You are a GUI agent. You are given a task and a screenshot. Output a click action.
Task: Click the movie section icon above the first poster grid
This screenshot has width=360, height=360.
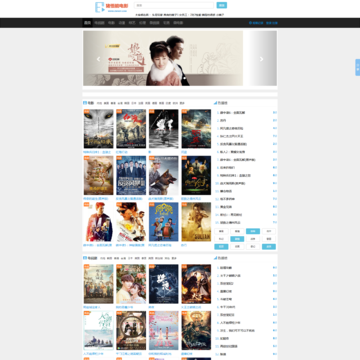pos(85,103)
